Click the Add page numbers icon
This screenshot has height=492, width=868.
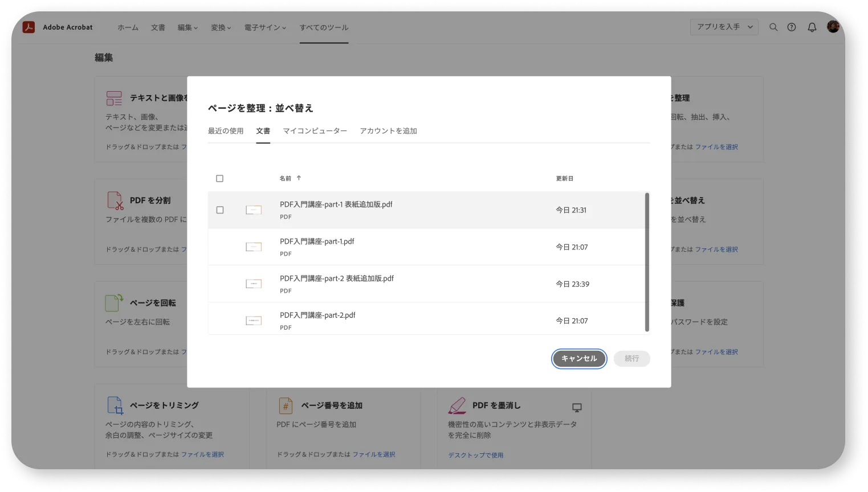[x=286, y=405]
